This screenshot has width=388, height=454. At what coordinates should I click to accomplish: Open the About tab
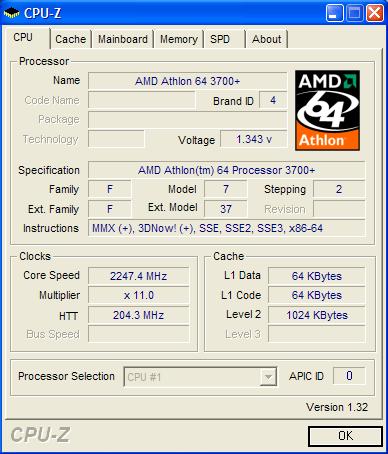pyautogui.click(x=267, y=39)
